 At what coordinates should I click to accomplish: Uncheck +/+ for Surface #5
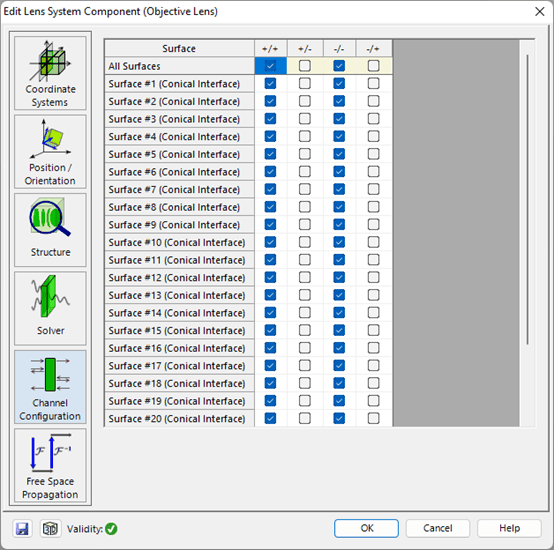(x=270, y=154)
